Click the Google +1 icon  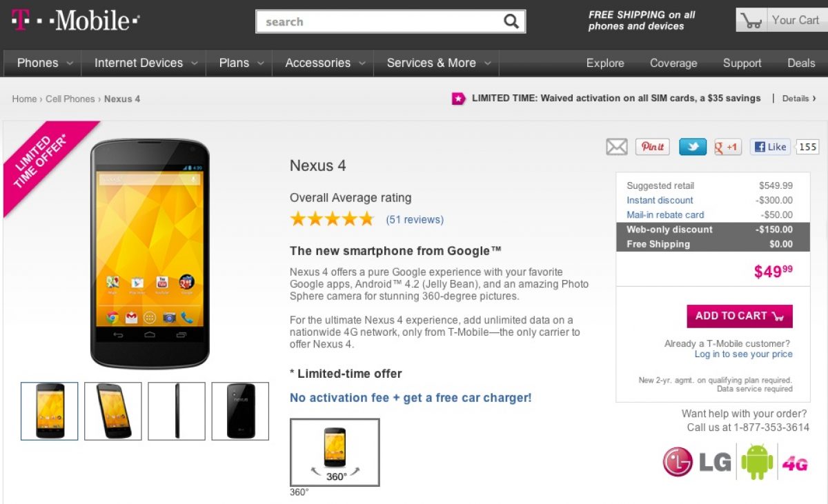[x=728, y=147]
